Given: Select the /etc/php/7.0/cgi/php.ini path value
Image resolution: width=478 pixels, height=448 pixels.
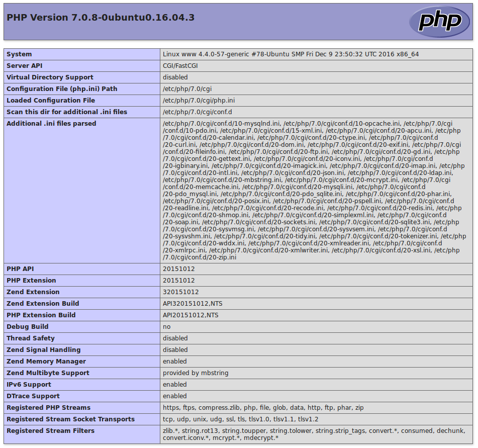Looking at the screenshot, I should (199, 101).
